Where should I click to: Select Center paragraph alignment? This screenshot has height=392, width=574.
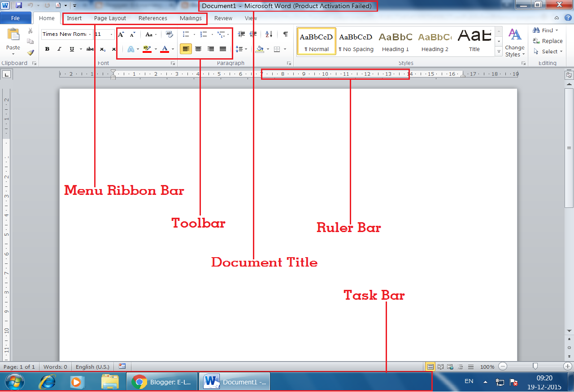click(198, 49)
